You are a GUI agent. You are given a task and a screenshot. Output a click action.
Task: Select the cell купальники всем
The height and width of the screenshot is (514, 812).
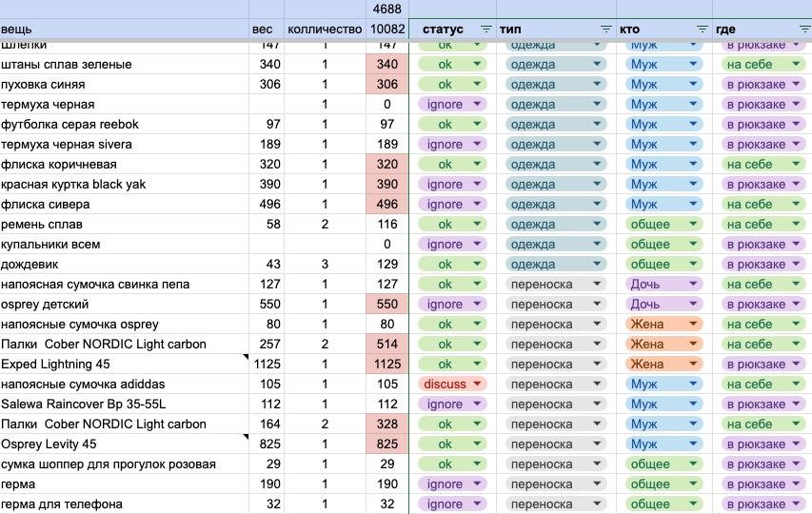tap(124, 245)
